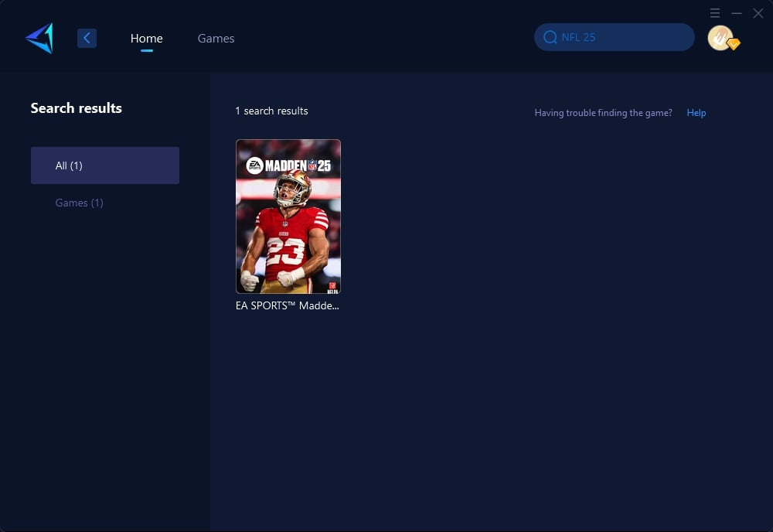Click the Search results heading
The width and height of the screenshot is (773, 532).
(77, 108)
